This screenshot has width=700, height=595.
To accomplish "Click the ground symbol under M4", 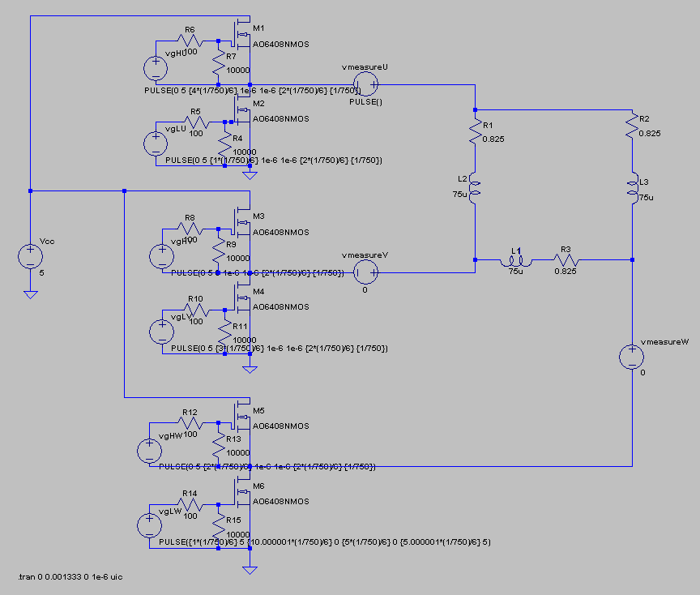I will point(250,369).
